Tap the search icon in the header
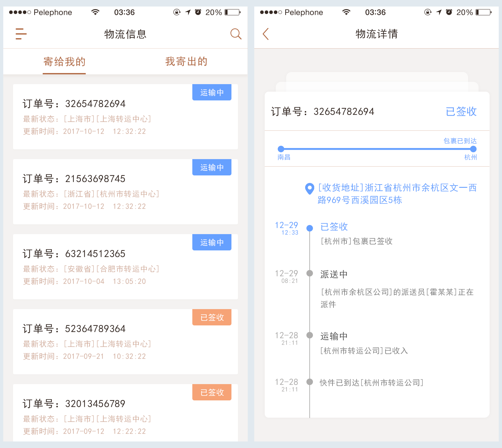 pos(236,34)
